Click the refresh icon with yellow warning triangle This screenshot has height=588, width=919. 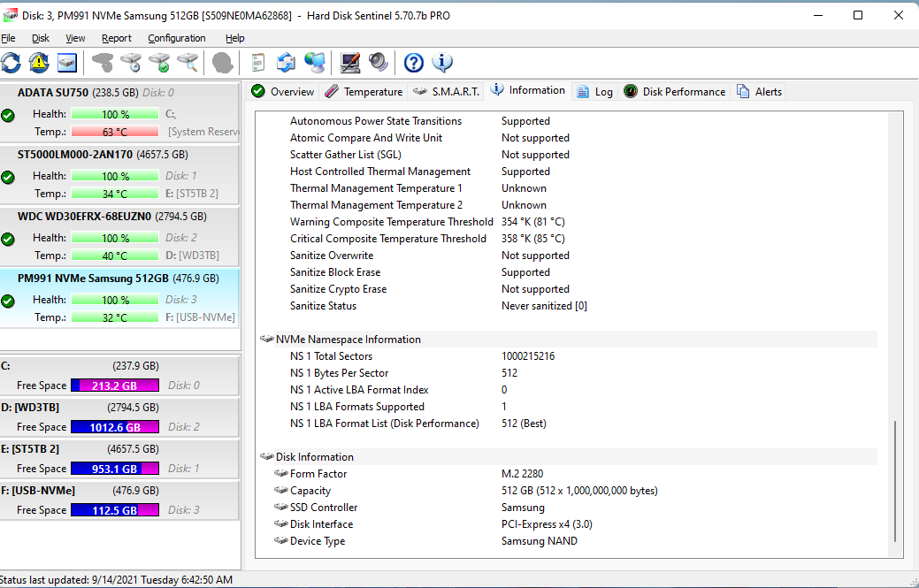39,63
